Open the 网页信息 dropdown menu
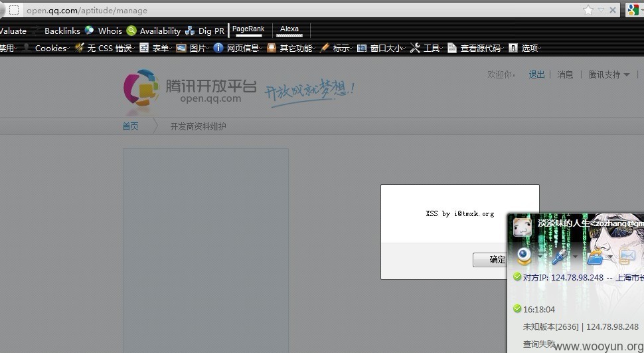Screen dimensions: 644x353 244,48
